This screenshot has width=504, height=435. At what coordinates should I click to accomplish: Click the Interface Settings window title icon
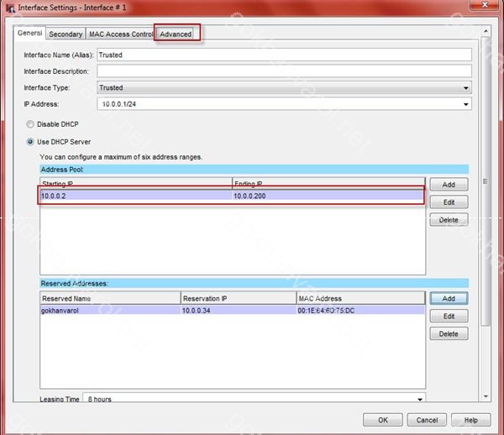click(x=9, y=9)
